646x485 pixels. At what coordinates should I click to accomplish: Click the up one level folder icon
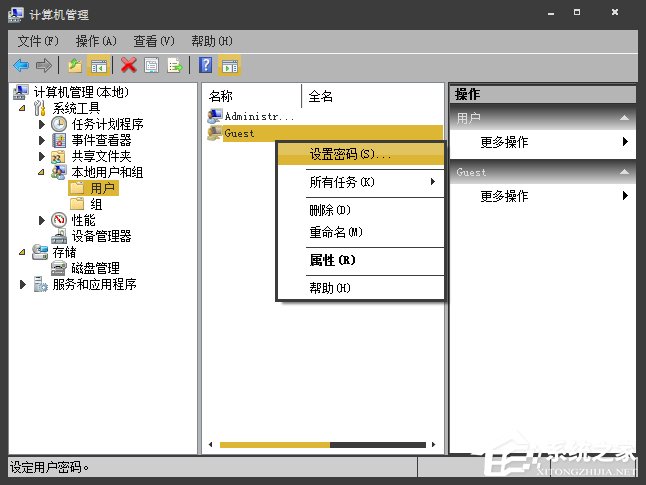tap(74, 65)
